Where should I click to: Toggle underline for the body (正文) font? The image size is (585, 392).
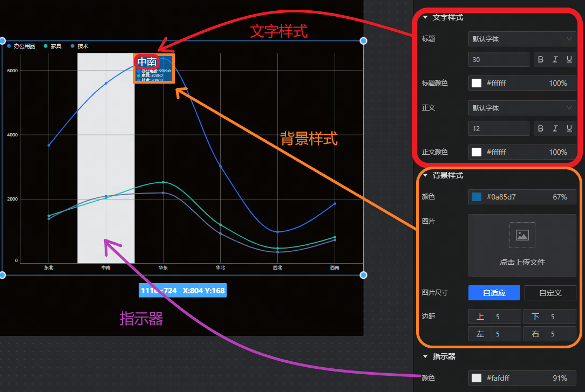coord(569,128)
